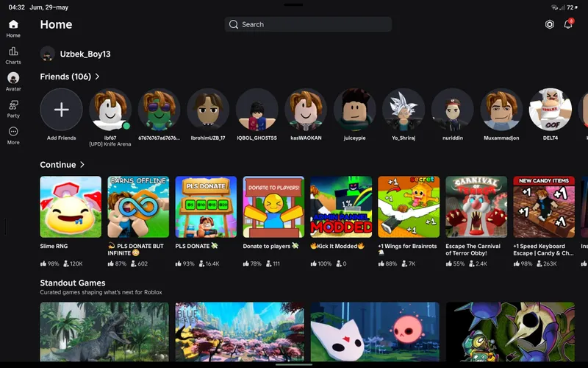Open Donate to players game thumbnail
This screenshot has width=588, height=368.
click(273, 207)
